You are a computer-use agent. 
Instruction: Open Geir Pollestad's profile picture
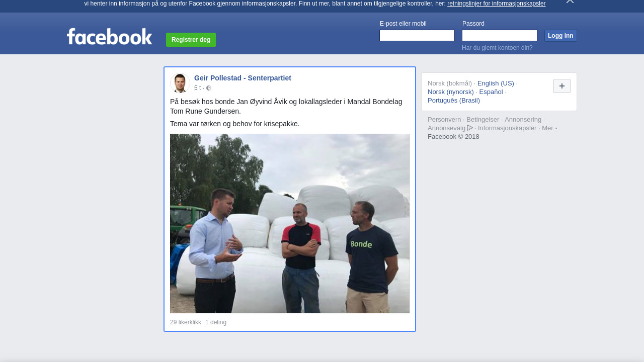pyautogui.click(x=180, y=83)
